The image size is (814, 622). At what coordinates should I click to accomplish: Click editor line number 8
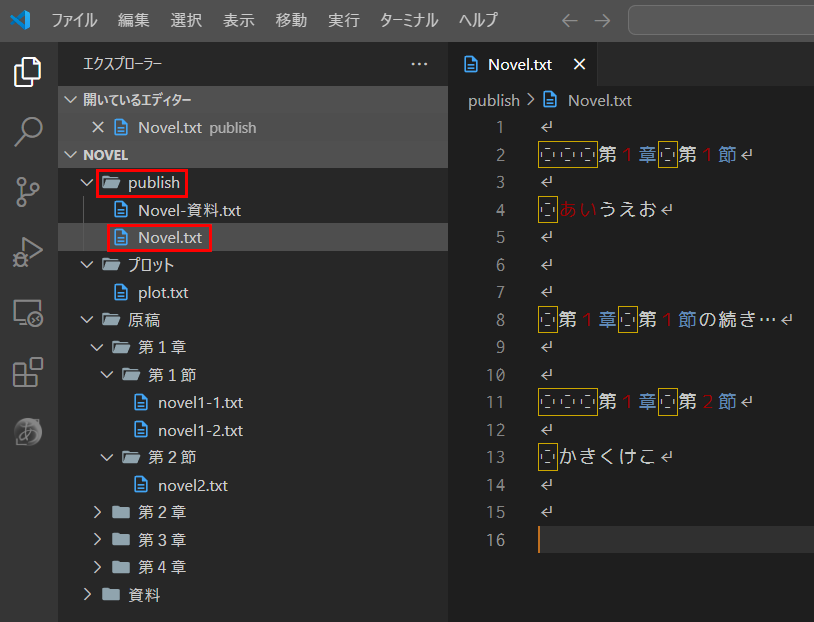click(499, 320)
